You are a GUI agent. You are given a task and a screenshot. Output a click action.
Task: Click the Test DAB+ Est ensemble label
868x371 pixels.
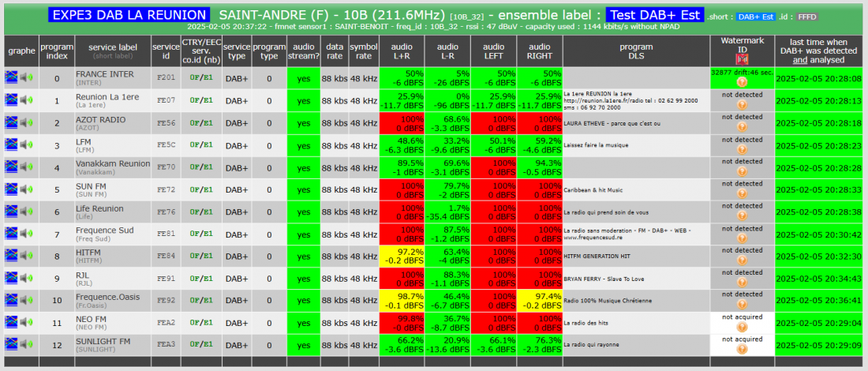pos(654,15)
